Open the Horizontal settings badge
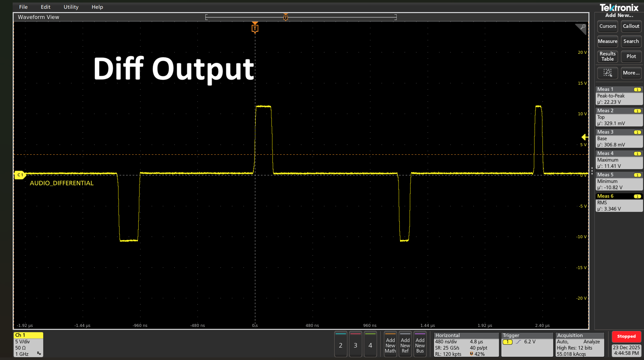 tap(466, 344)
